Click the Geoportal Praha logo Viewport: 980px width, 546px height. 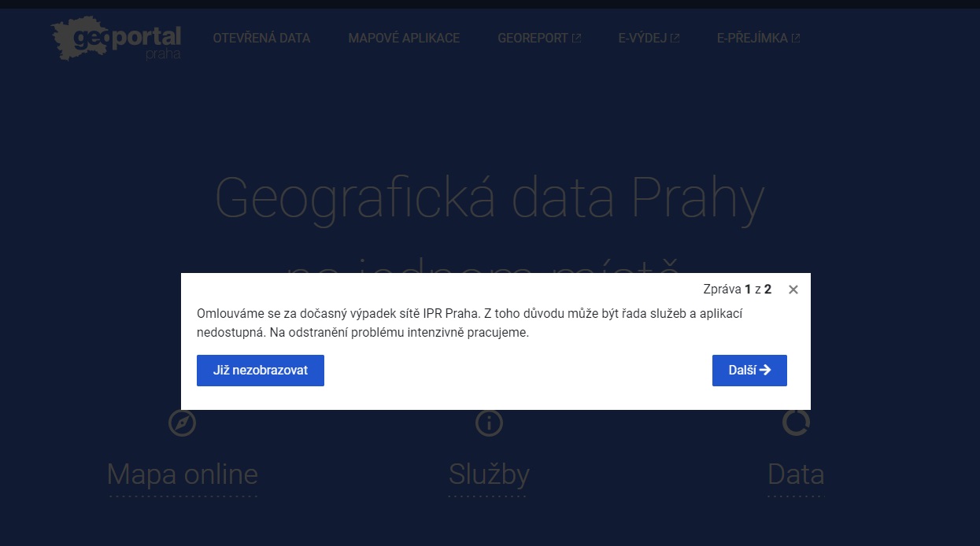point(115,37)
